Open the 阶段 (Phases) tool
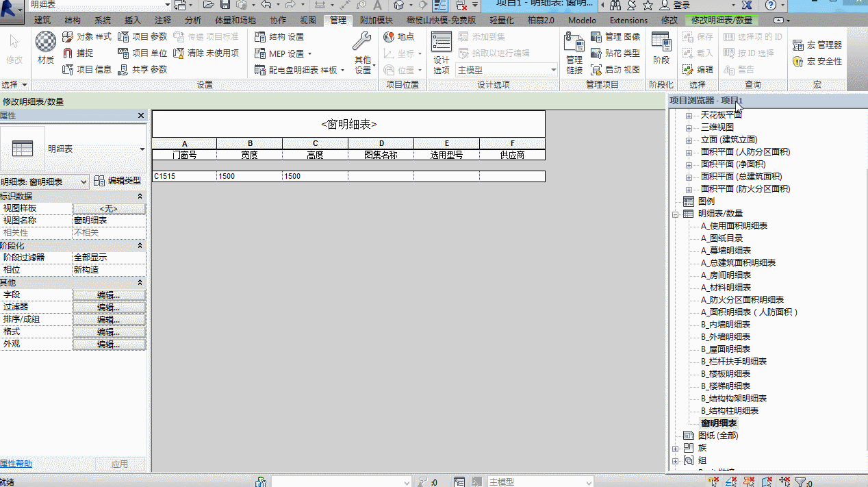 (661, 48)
